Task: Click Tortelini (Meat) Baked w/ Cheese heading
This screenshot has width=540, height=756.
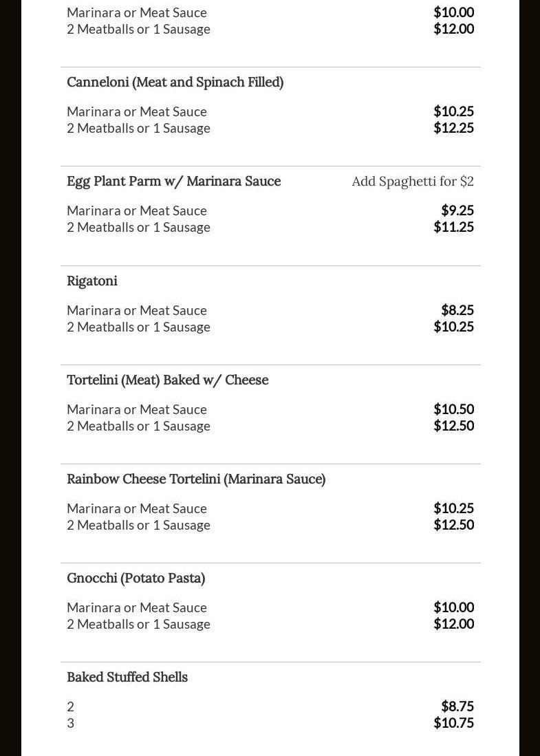Action: [167, 380]
